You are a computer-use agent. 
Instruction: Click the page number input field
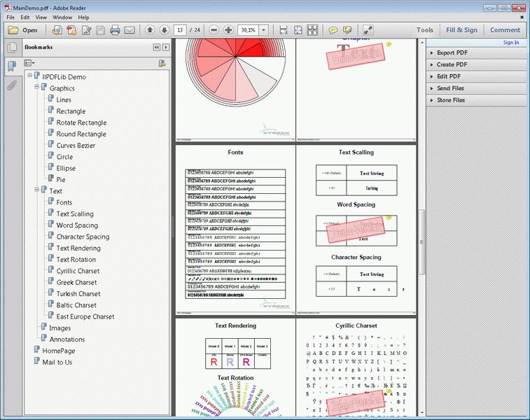[180, 30]
